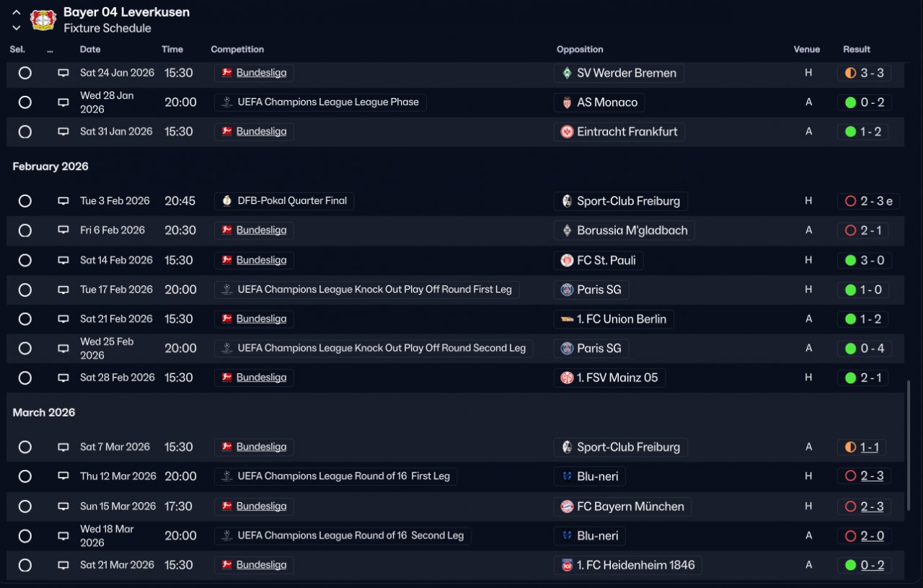Screen dimensions: 923x588
Task: Click the FC Bayern München club badge
Action: tap(568, 507)
